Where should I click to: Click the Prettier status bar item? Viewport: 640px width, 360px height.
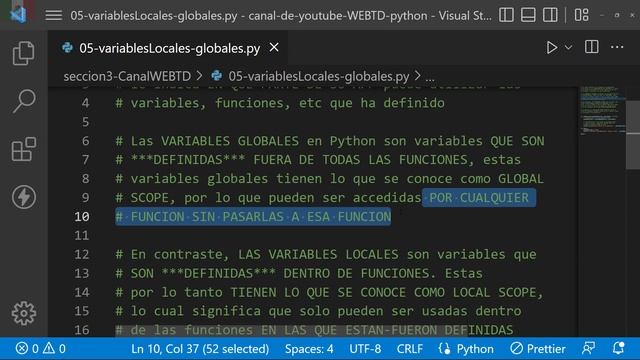point(538,349)
